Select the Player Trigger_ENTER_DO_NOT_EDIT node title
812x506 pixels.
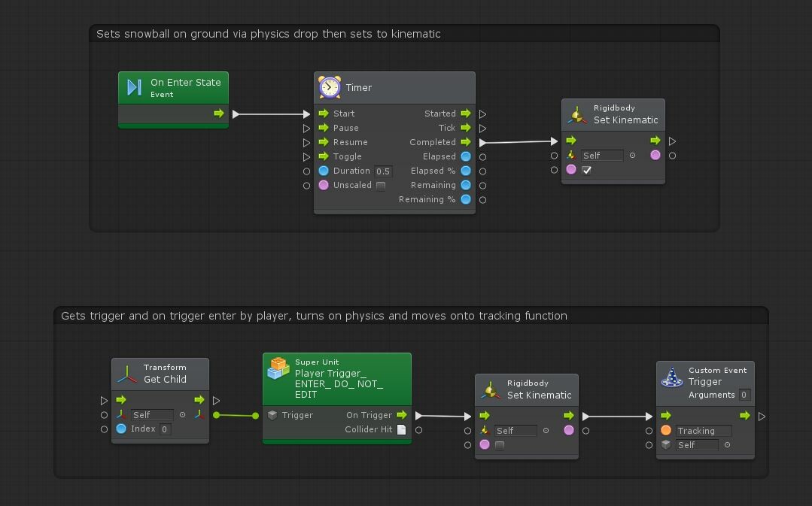(x=339, y=384)
